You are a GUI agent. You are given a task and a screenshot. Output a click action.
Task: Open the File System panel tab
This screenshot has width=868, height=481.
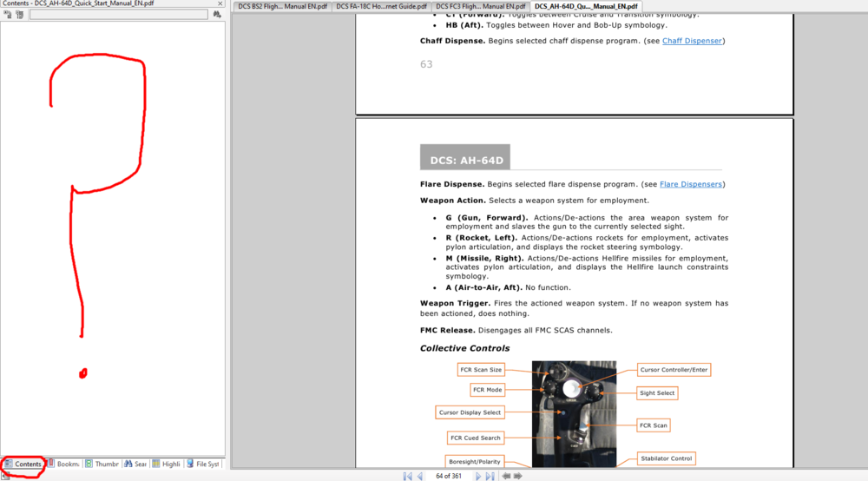(x=203, y=464)
